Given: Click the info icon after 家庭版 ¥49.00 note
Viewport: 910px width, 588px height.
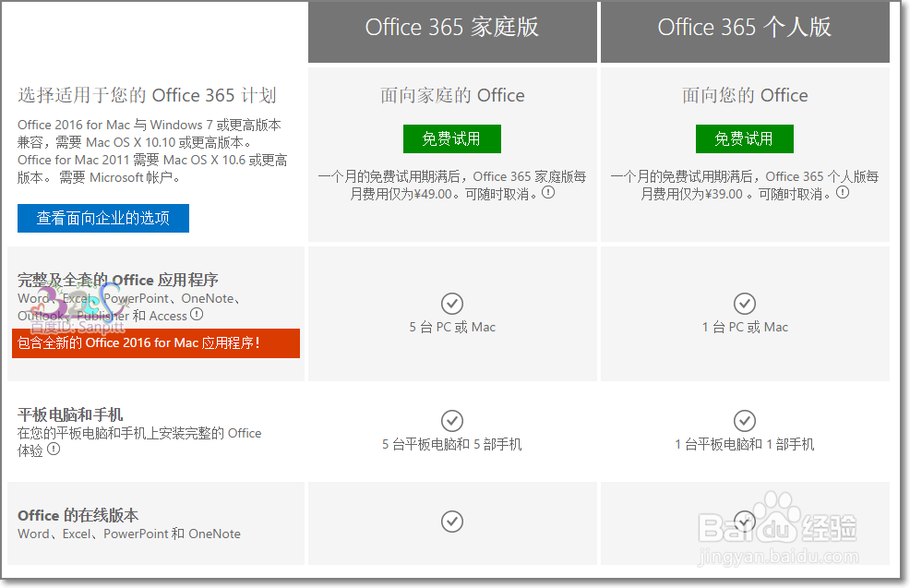Looking at the screenshot, I should [548, 192].
